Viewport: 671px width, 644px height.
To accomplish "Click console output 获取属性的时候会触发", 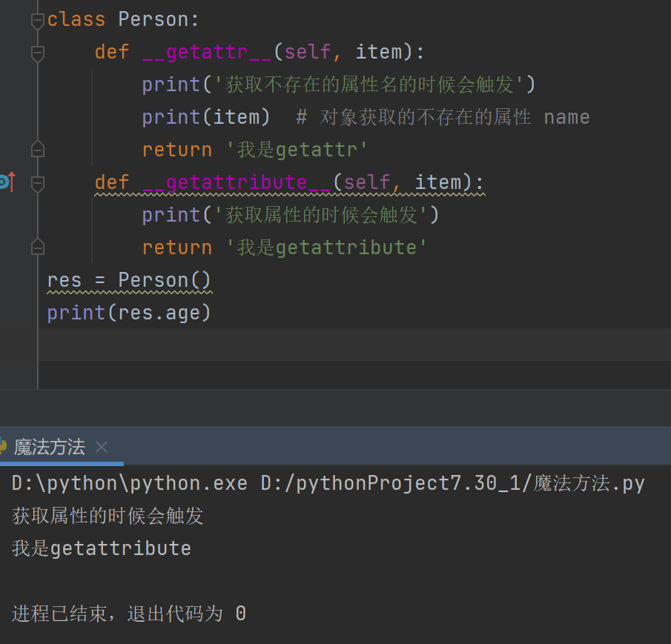I will (x=108, y=516).
